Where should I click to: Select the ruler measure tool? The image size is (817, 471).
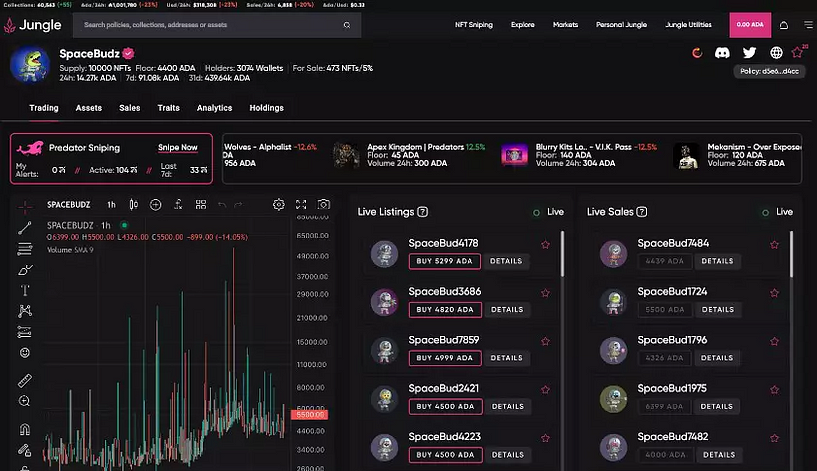coord(24,380)
